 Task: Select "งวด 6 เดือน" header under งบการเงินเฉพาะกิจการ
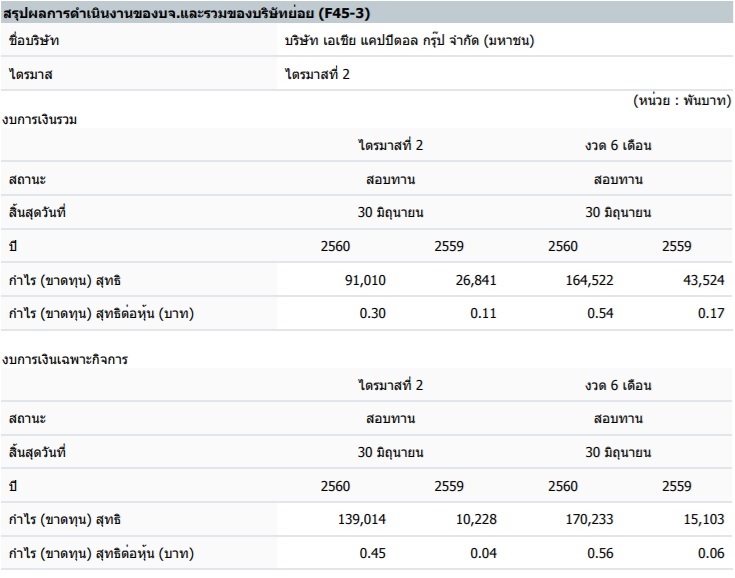click(618, 385)
